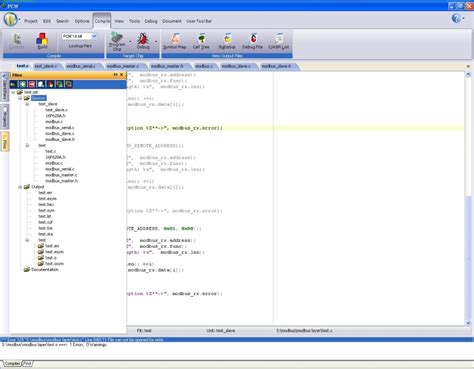
Task: Collapse the test_slave unit node
Action: coord(27,104)
